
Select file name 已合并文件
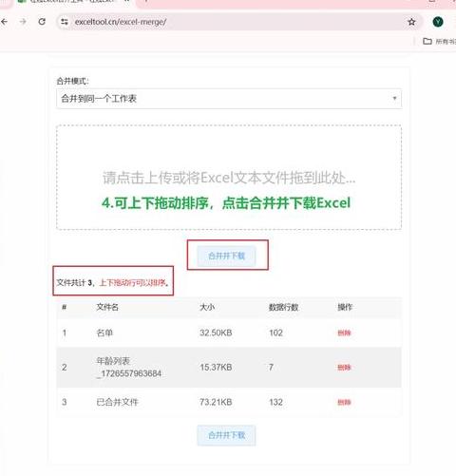[x=117, y=402]
